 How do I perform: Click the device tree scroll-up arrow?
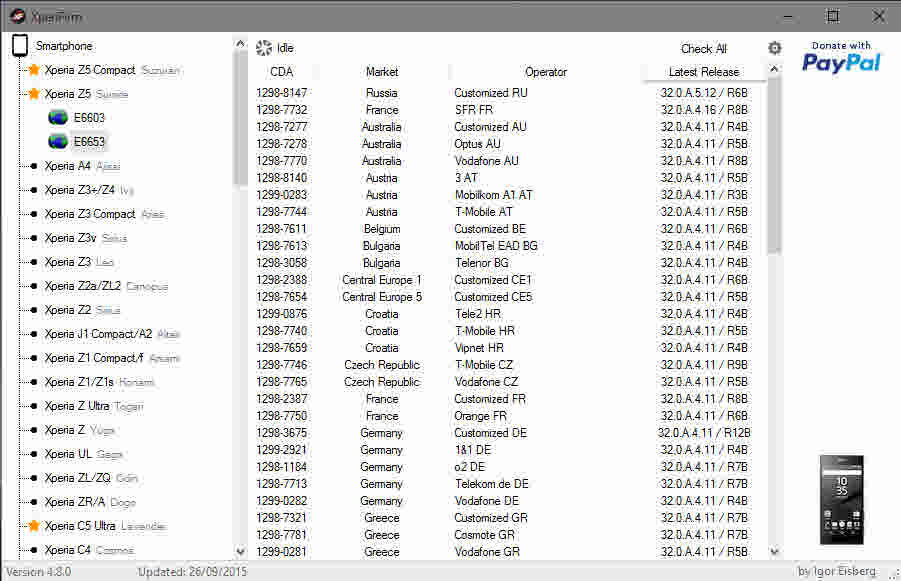coord(240,44)
